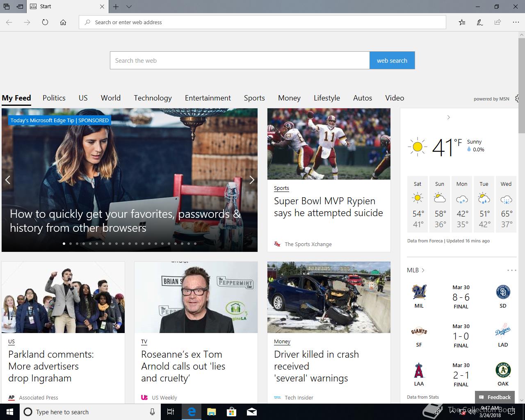
Task: Open the Lifestyle tab
Action: 327,98
